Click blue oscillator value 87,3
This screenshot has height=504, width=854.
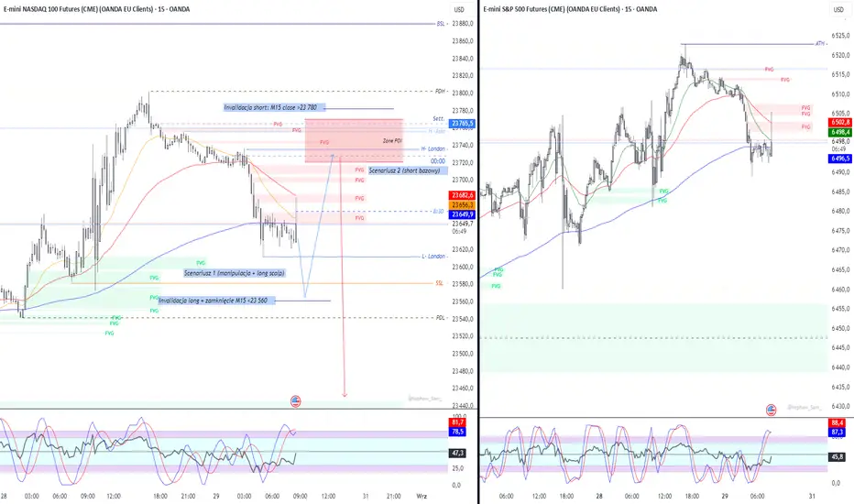838,433
